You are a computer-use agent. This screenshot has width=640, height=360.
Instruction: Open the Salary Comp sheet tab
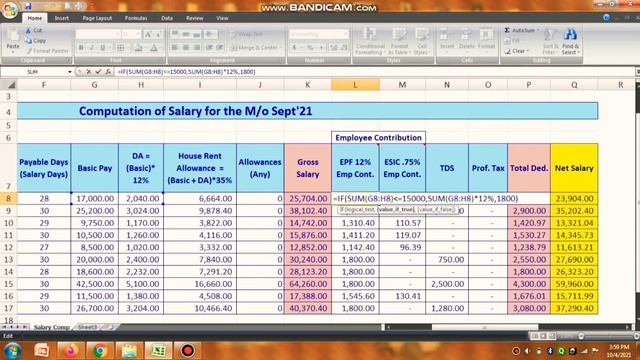(51, 327)
